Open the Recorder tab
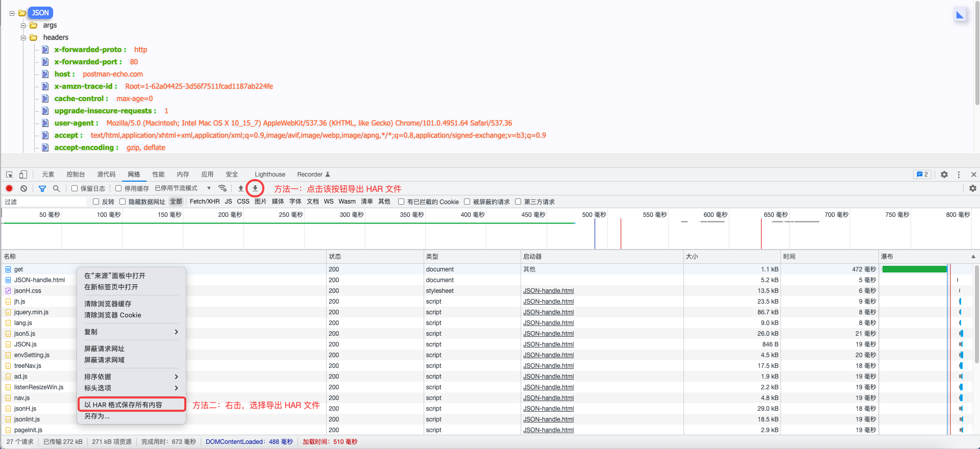Image resolution: width=980 pixels, height=449 pixels. pos(313,174)
